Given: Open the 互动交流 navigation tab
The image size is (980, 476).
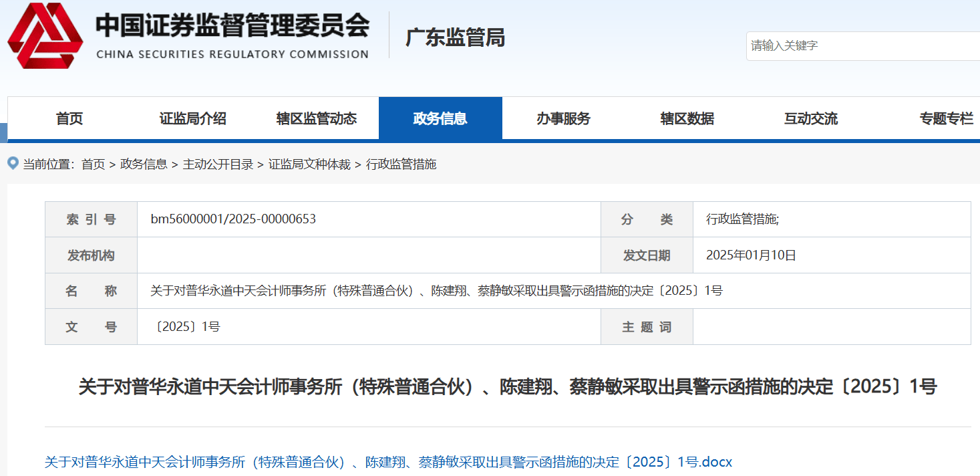Looking at the screenshot, I should (811, 119).
